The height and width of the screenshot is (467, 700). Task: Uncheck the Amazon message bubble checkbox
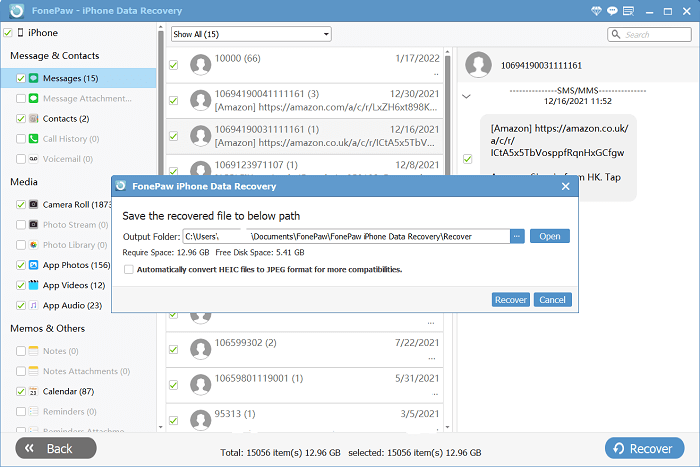pos(467,158)
